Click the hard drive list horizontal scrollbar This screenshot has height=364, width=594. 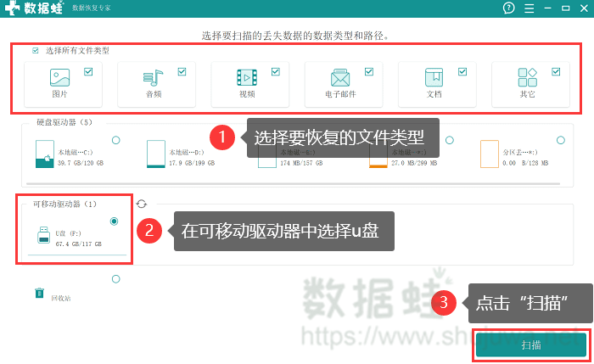coord(291,184)
